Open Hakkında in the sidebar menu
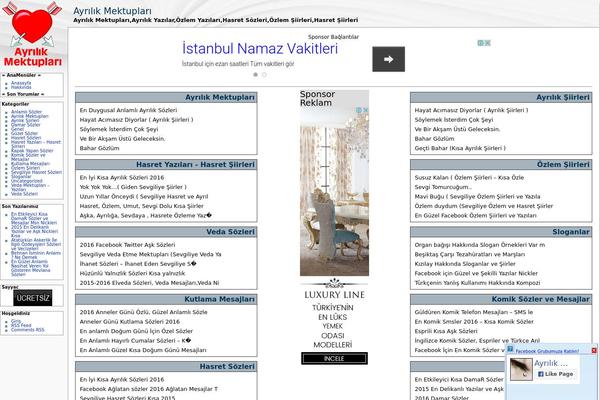Viewport: 600px width, 400px height. [x=21, y=88]
